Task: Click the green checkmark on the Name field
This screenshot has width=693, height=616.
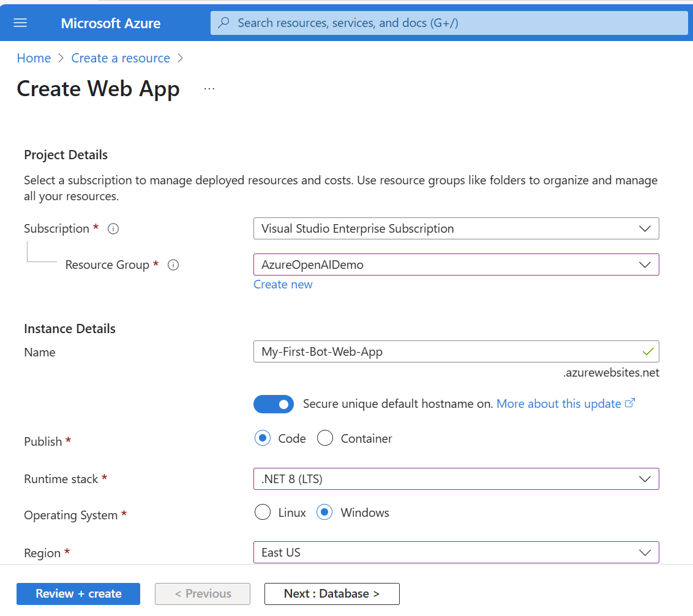Action: [x=648, y=351]
